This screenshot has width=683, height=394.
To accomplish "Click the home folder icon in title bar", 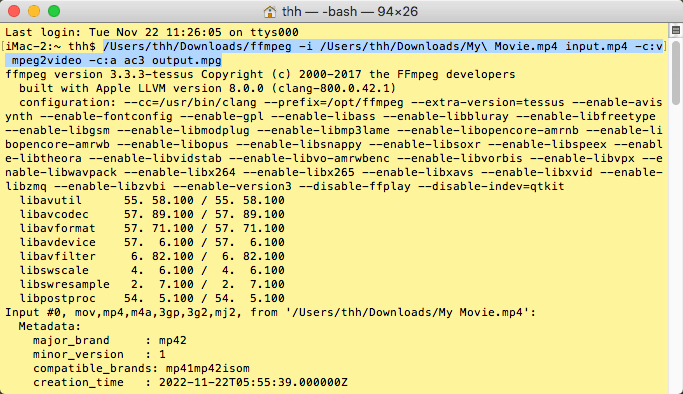I will 270,11.
